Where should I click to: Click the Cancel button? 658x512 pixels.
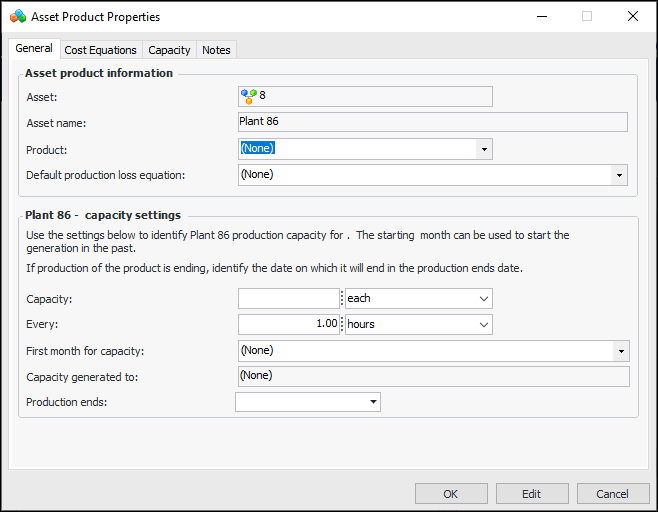click(612, 494)
